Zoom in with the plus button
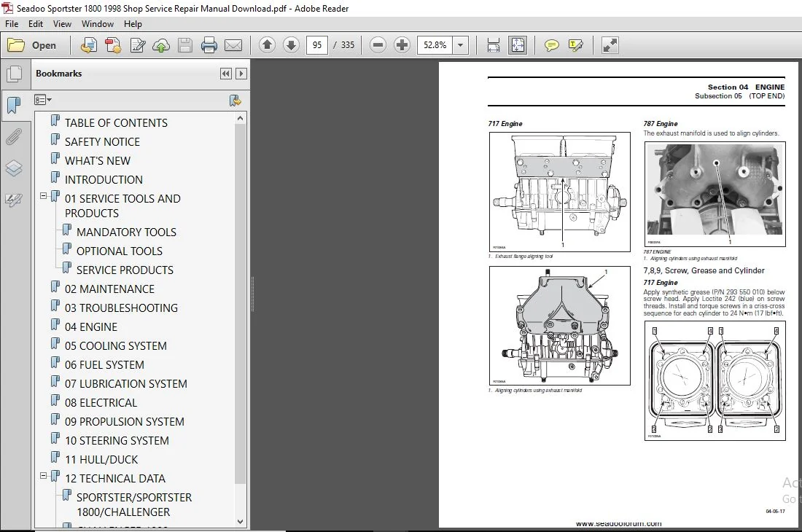 click(402, 45)
